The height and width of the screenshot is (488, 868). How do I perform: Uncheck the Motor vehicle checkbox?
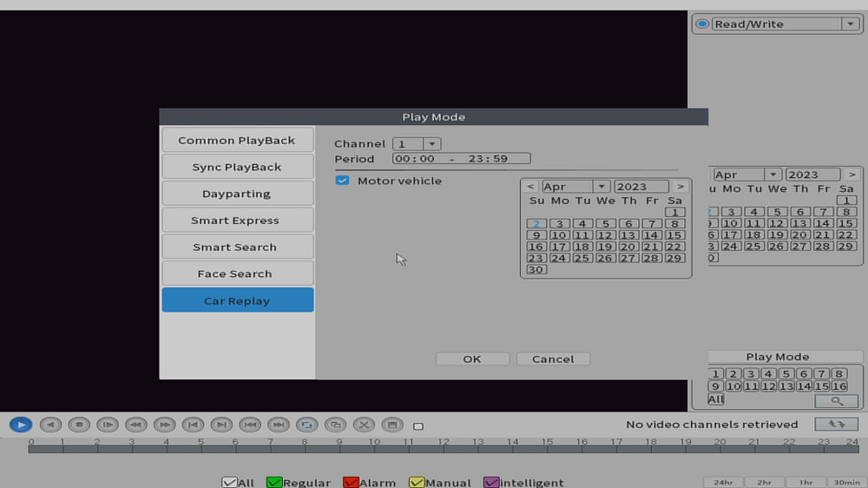[x=342, y=181]
